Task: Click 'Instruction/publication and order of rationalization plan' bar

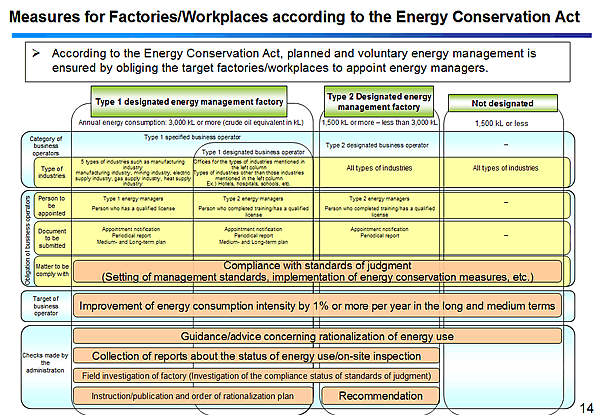Action: point(193,396)
